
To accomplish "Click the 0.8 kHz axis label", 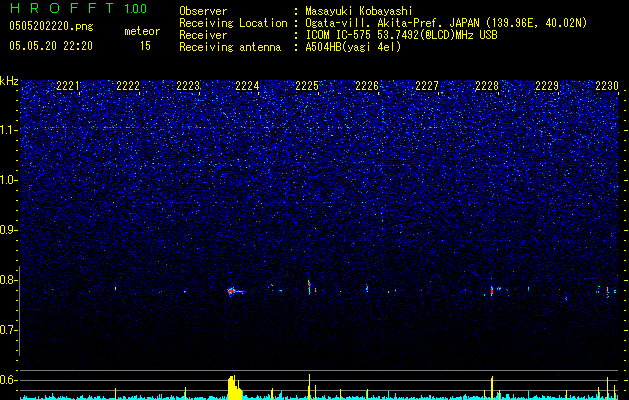I will click(9, 280).
